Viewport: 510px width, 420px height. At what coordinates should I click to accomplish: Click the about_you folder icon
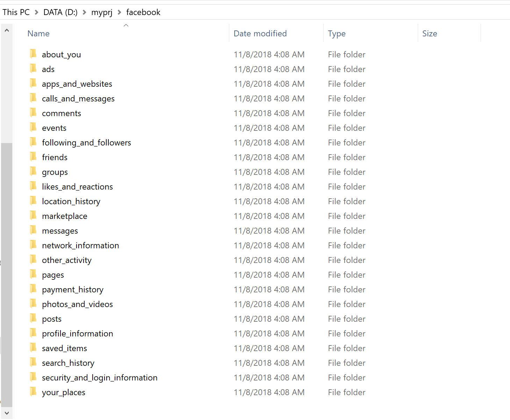click(33, 54)
